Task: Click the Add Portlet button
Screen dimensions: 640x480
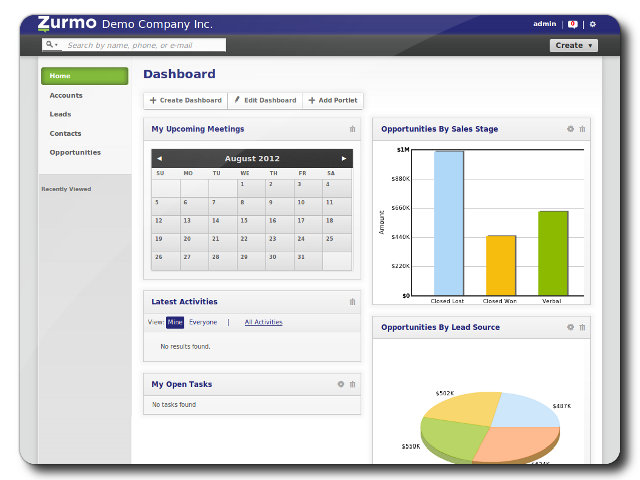Action: [333, 100]
